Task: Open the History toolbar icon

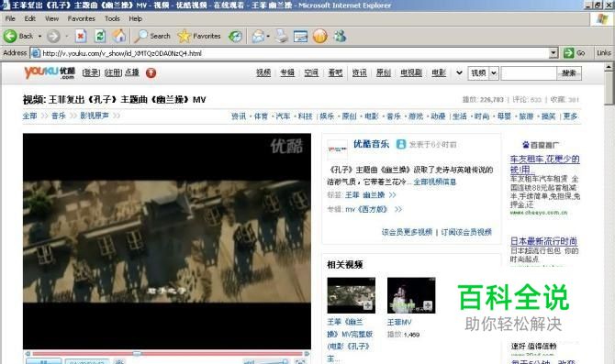Action: pyautogui.click(x=235, y=36)
